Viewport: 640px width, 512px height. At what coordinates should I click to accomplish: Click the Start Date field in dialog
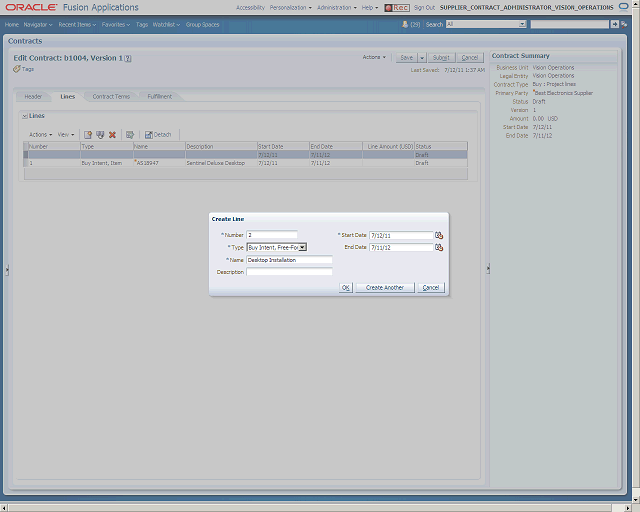coord(401,236)
